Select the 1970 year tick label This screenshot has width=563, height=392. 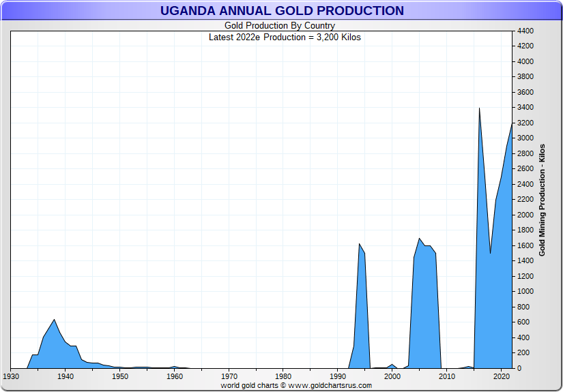(229, 376)
